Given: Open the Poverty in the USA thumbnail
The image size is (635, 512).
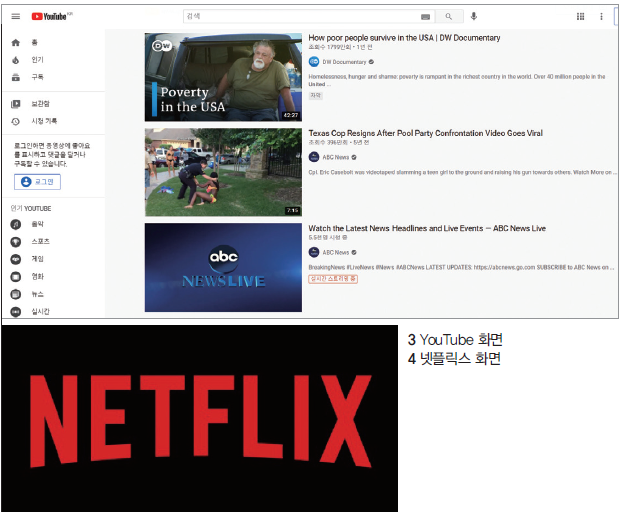Looking at the screenshot, I should 223,77.
